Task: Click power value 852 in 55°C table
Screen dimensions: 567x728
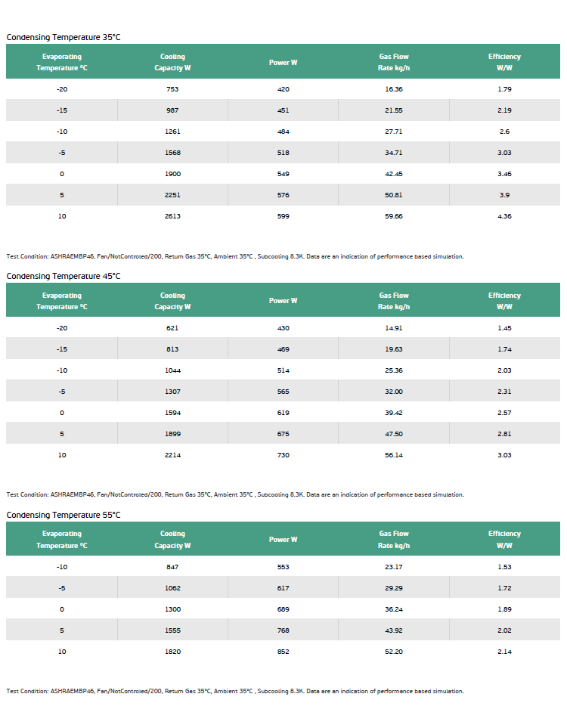Action: (x=283, y=652)
